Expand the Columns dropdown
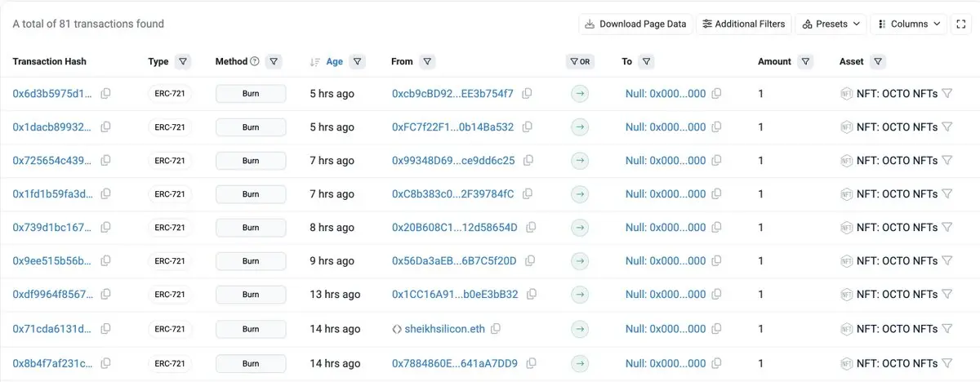 pos(908,24)
